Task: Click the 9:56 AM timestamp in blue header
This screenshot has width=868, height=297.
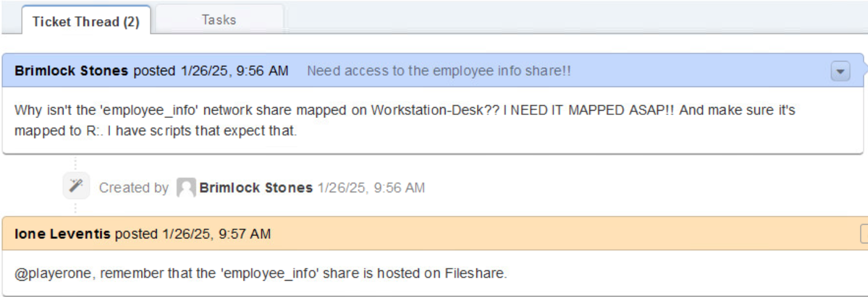Action: click(235, 71)
